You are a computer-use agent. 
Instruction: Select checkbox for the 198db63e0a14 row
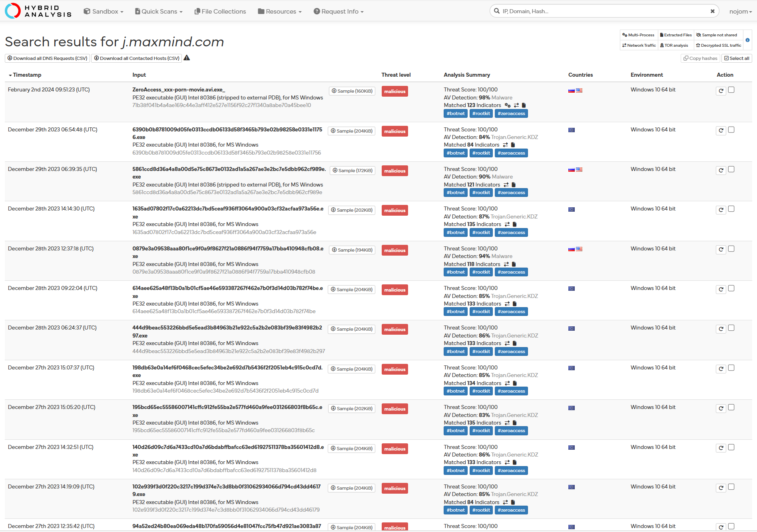(x=731, y=368)
